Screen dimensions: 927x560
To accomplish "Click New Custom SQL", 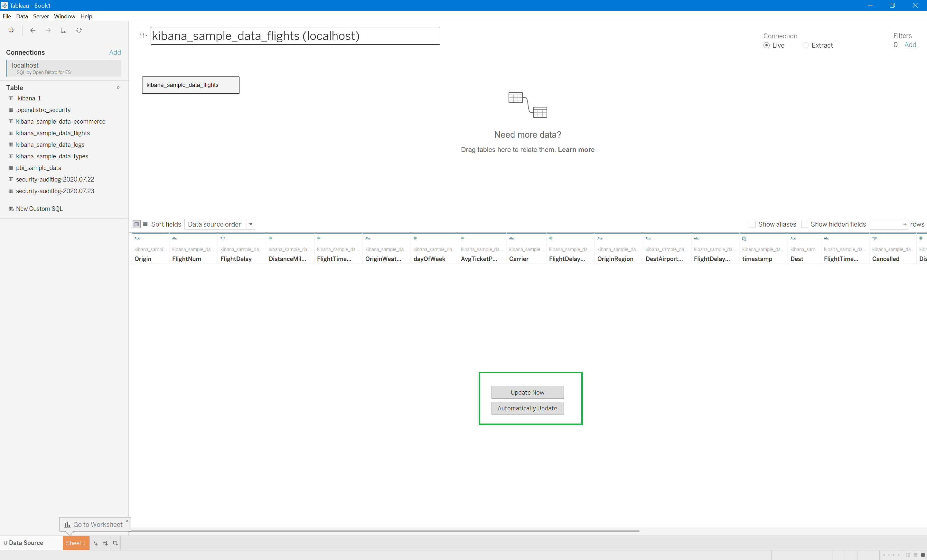I will tap(39, 209).
